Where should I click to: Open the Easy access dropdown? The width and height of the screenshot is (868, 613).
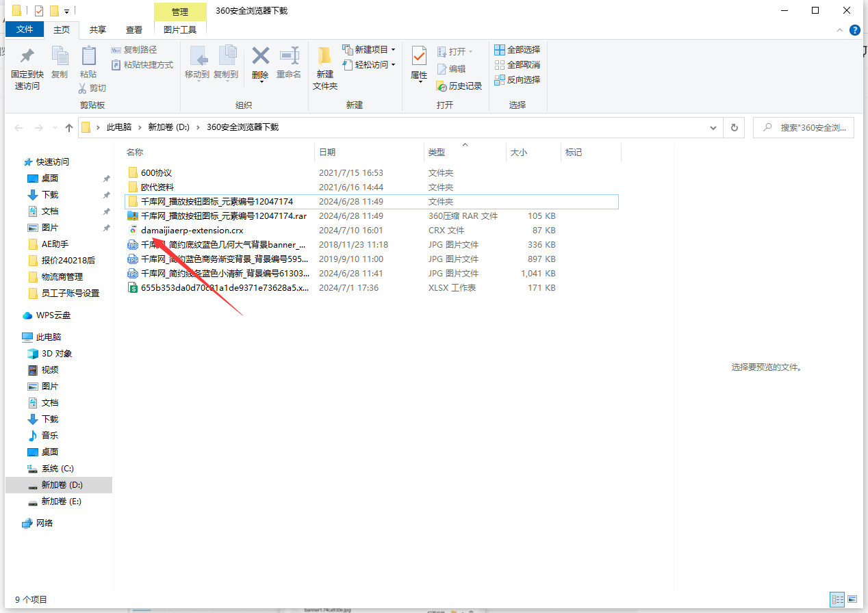pyautogui.click(x=370, y=64)
